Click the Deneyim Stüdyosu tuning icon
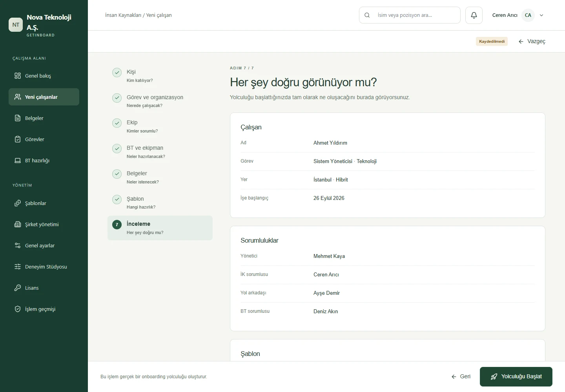Image resolution: width=565 pixels, height=392 pixels. (x=18, y=267)
